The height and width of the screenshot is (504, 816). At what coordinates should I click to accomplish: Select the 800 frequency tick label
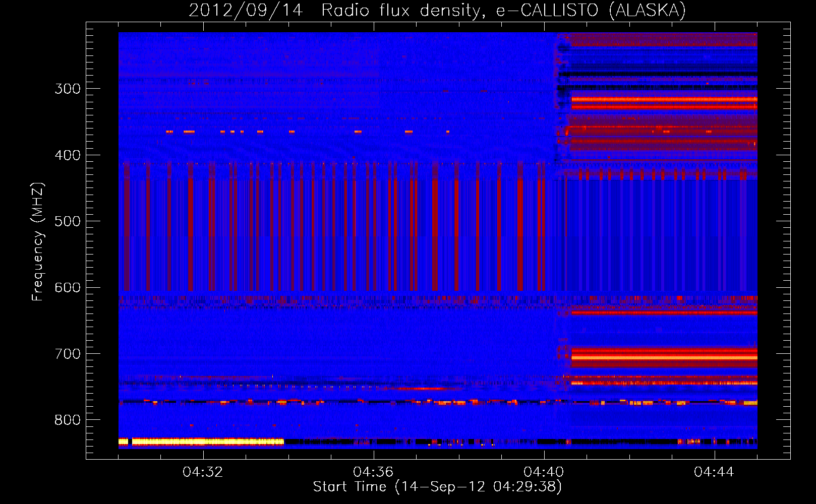(68, 420)
